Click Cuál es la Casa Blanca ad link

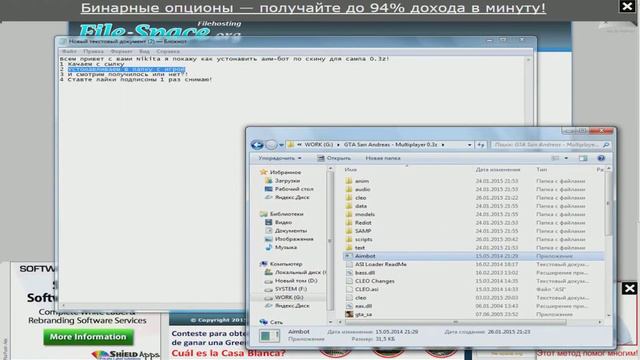click(x=228, y=353)
